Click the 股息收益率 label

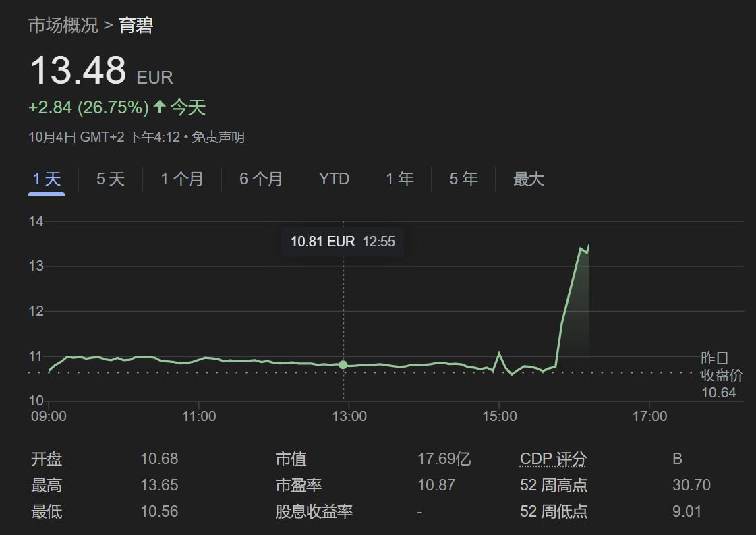click(x=314, y=511)
